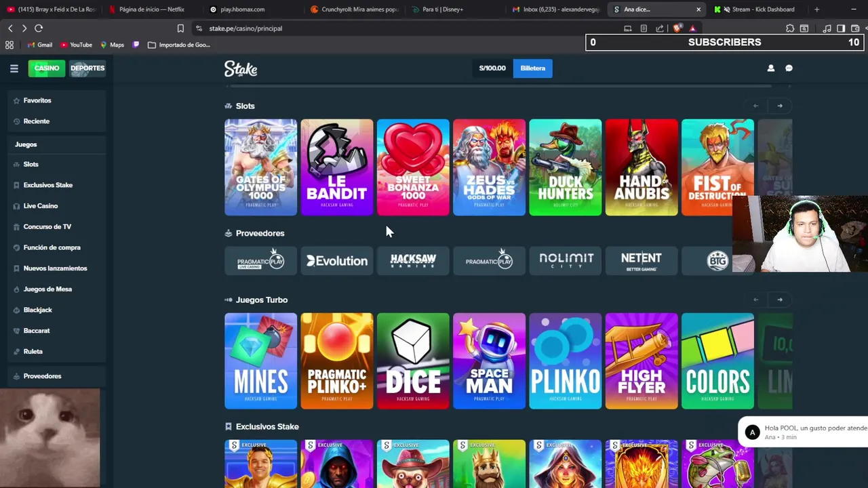Click Brave shields icon in address bar
This screenshot has height=488, width=868.
tap(677, 28)
